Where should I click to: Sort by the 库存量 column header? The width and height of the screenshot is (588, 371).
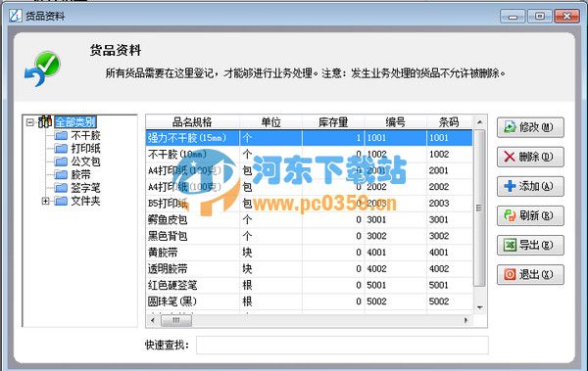click(333, 122)
